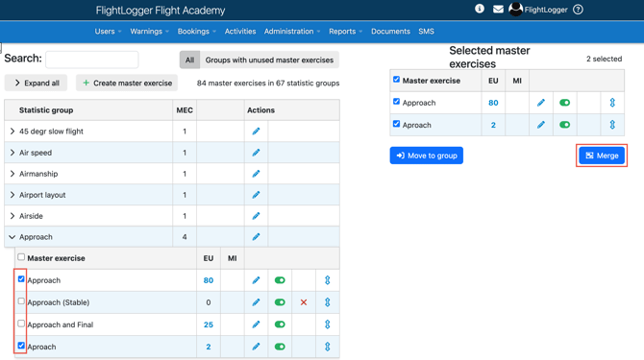This screenshot has width=644, height=360.
Task: Delete Approach (Stable) with red X
Action: (304, 302)
